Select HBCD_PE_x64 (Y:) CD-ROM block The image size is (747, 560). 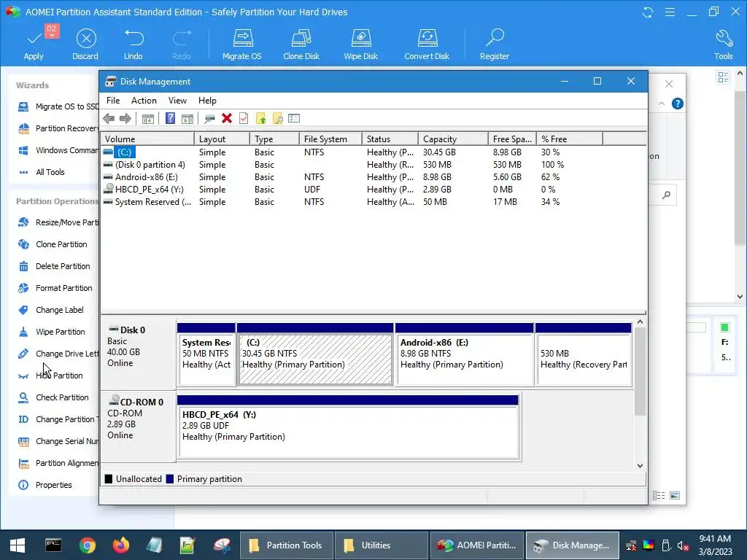(x=348, y=427)
